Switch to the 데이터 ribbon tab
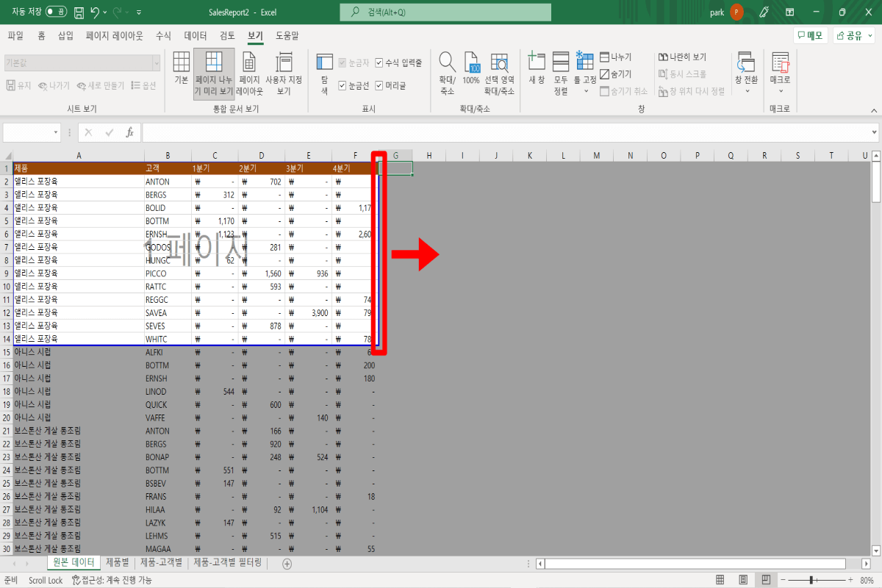This screenshot has height=588, width=882. point(196,35)
